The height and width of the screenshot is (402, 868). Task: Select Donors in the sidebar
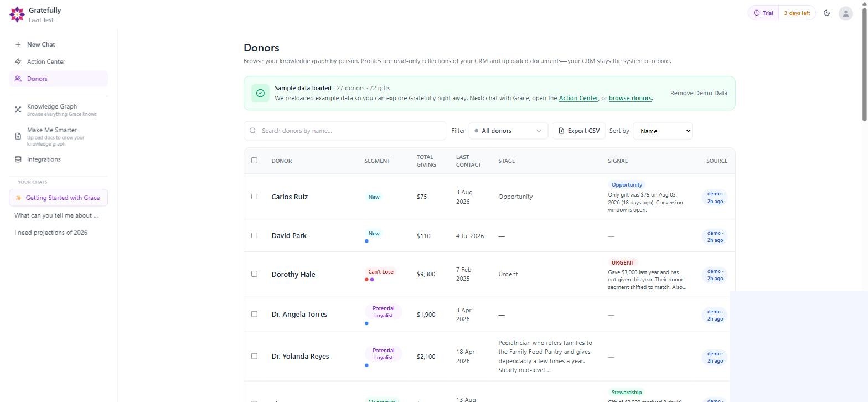[x=59, y=79]
